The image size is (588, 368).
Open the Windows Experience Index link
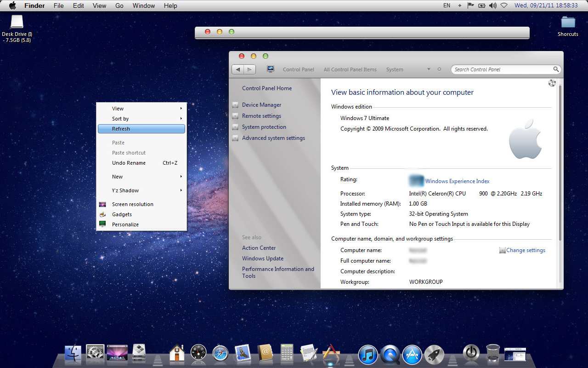point(457,181)
